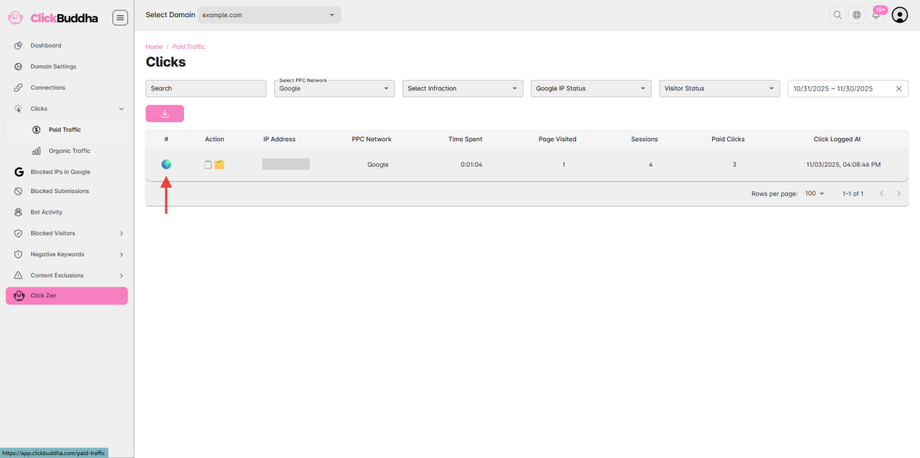920x458 pixels.
Task: Open Connections via the link icon
Action: pos(18,88)
